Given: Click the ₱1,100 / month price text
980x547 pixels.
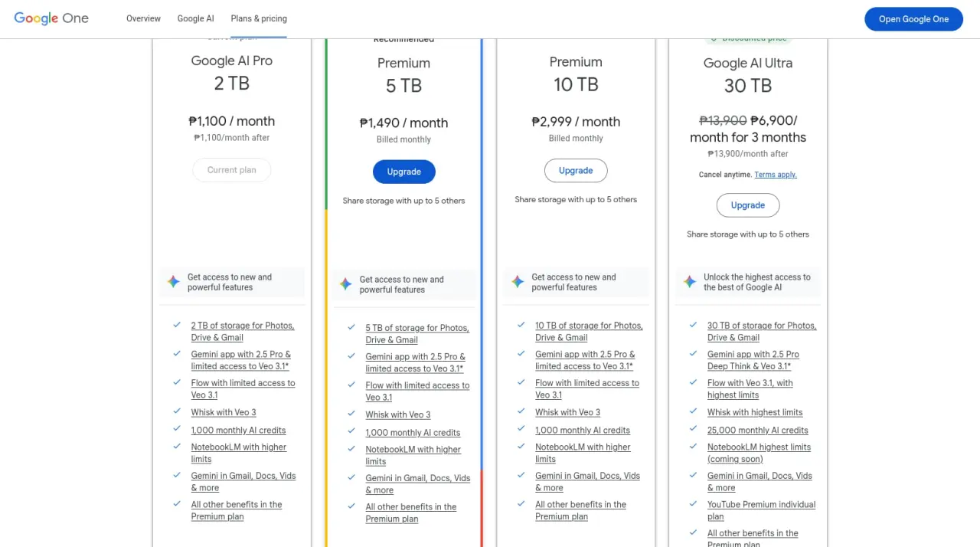Looking at the screenshot, I should pos(231,120).
